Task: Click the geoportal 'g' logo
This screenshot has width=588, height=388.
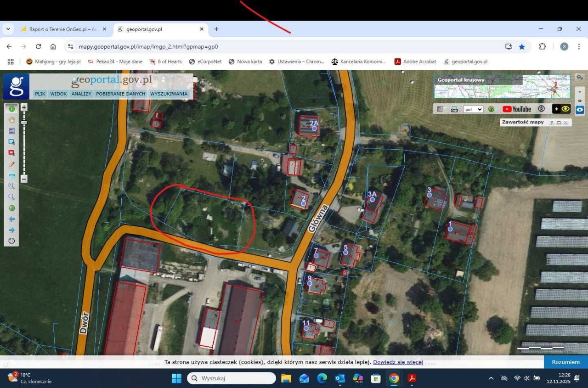Action: (x=17, y=86)
